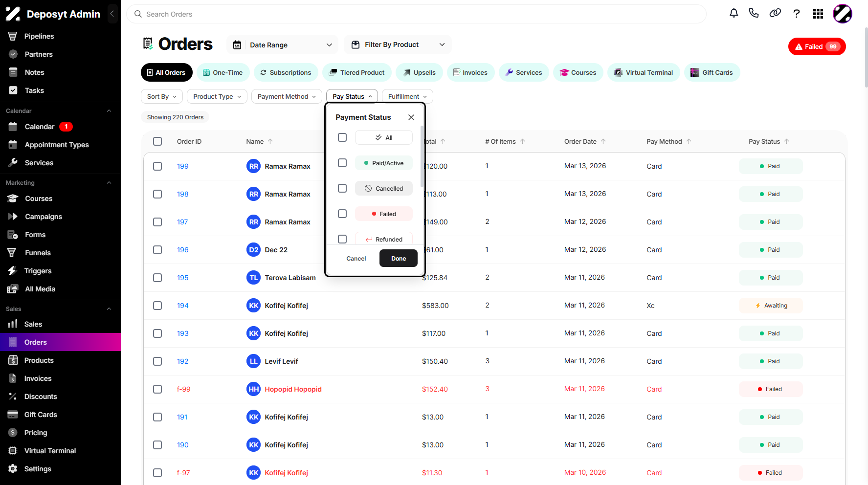868x485 pixels.
Task: Open the profile avatar menu
Action: coord(842,14)
